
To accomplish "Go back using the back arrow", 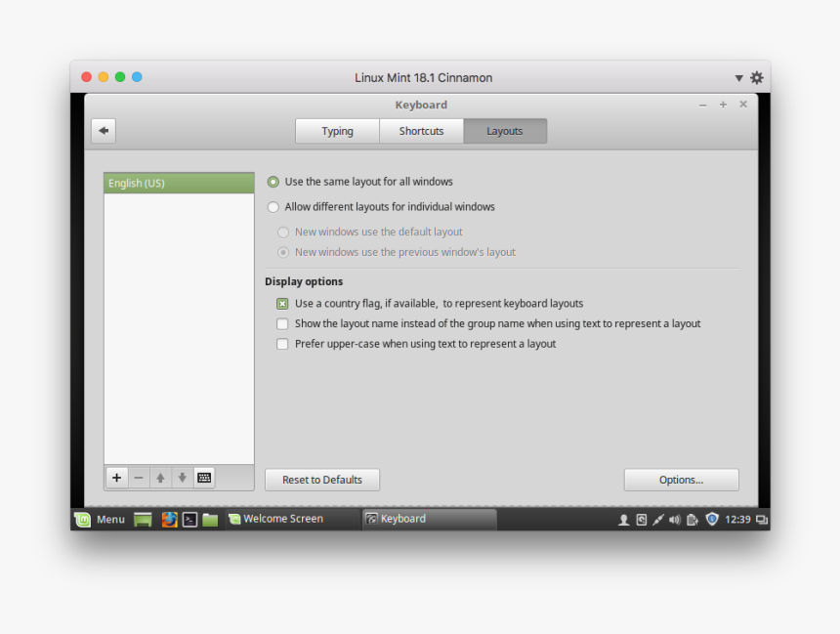I will coord(103,130).
